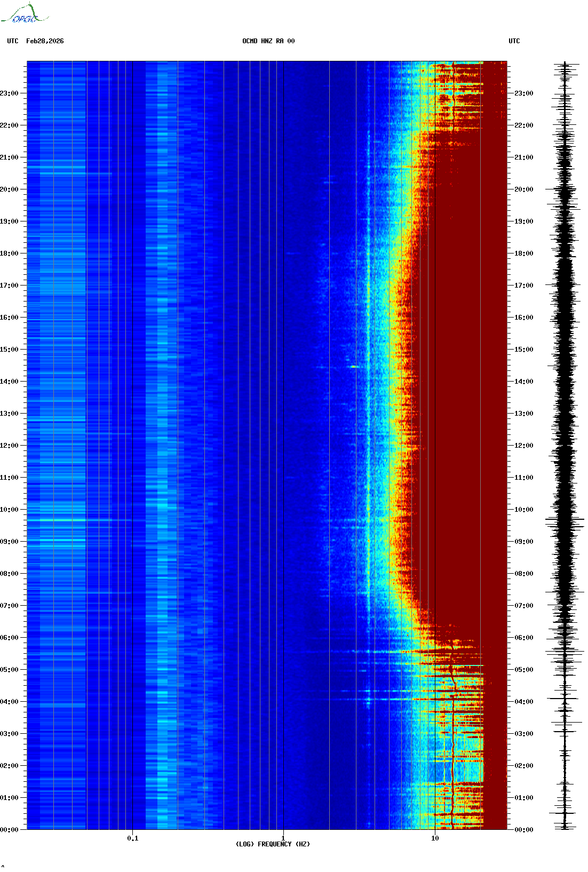Click the OFGC logo at top left

[25, 13]
